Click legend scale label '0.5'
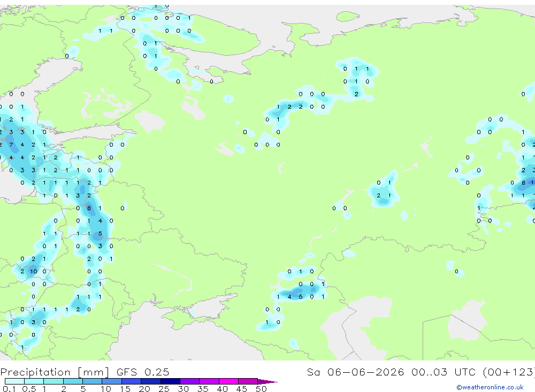This screenshot has width=535, height=392. pos(29,389)
